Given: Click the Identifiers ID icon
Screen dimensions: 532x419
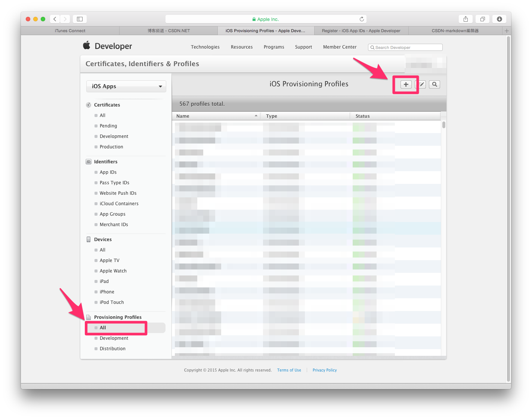Looking at the screenshot, I should [89, 162].
